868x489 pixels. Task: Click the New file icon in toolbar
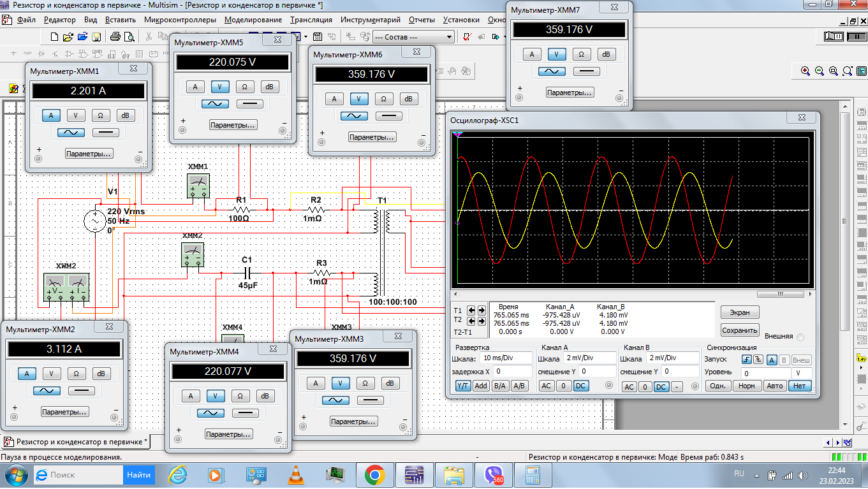coord(55,36)
